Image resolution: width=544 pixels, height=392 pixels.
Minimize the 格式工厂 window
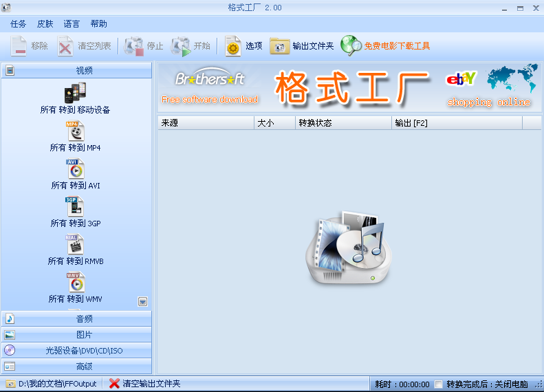click(504, 9)
